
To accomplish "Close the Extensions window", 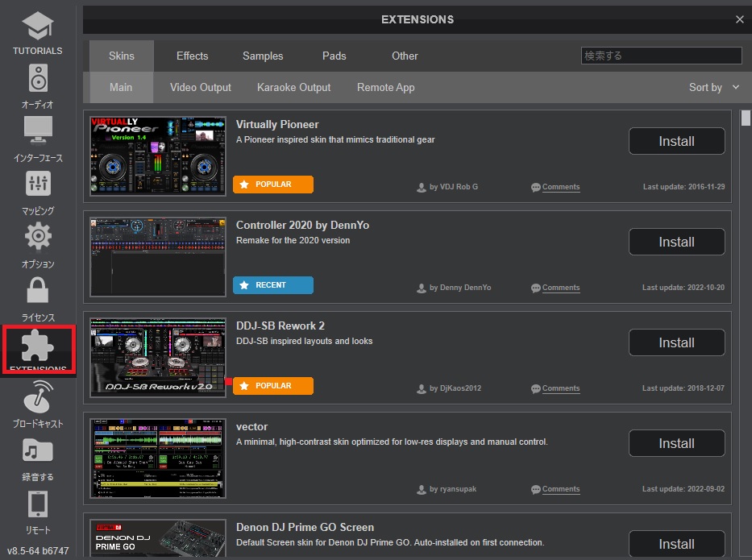I will point(740,19).
